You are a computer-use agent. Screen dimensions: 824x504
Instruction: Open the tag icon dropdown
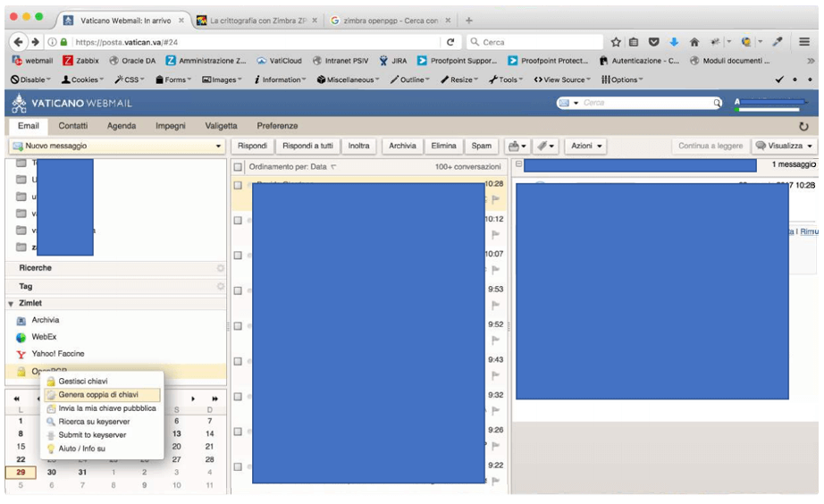[x=545, y=146]
